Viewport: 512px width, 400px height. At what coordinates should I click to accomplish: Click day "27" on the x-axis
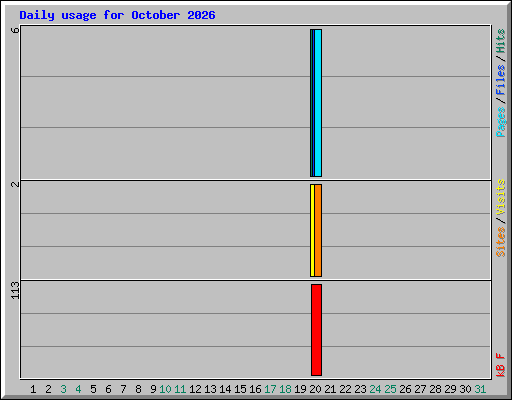pyautogui.click(x=420, y=389)
